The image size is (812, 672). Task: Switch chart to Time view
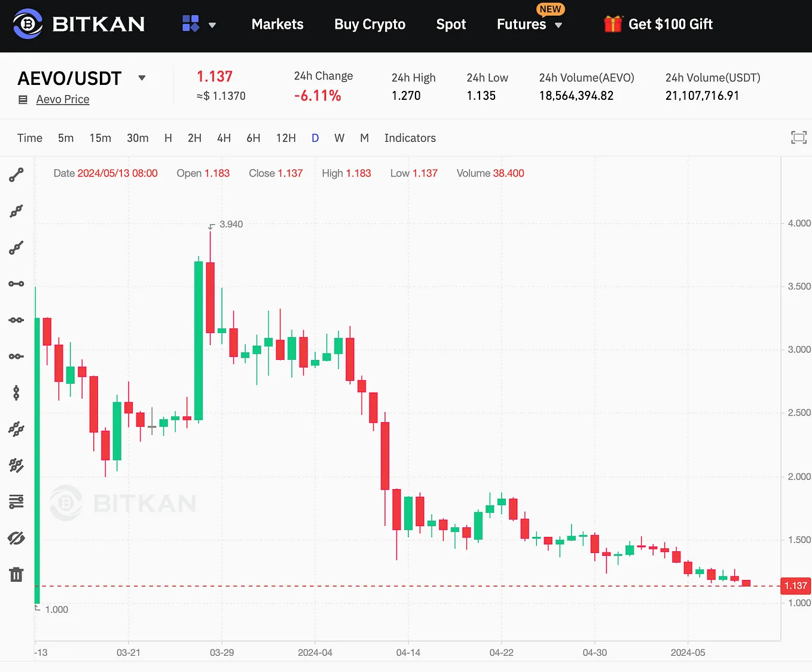click(30, 138)
